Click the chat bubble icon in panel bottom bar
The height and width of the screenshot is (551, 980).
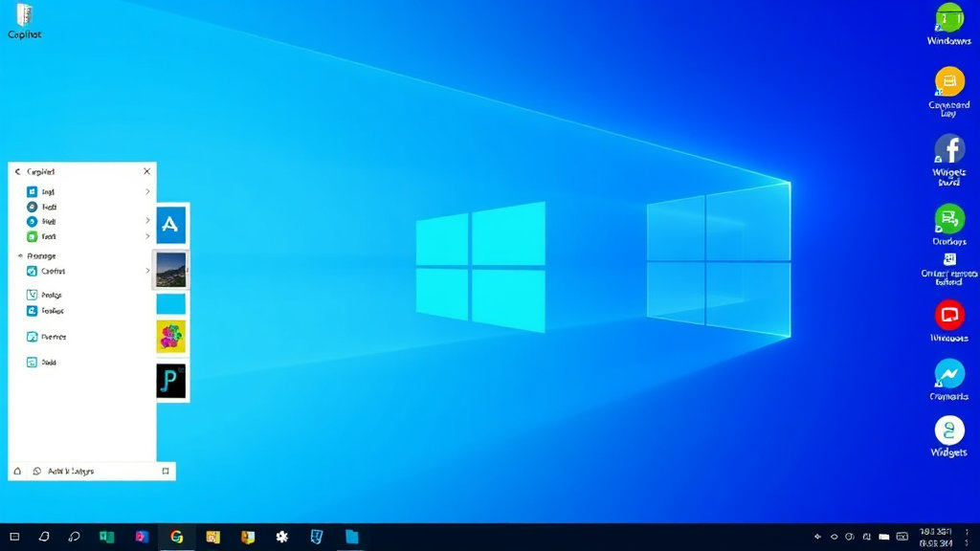[x=37, y=471]
